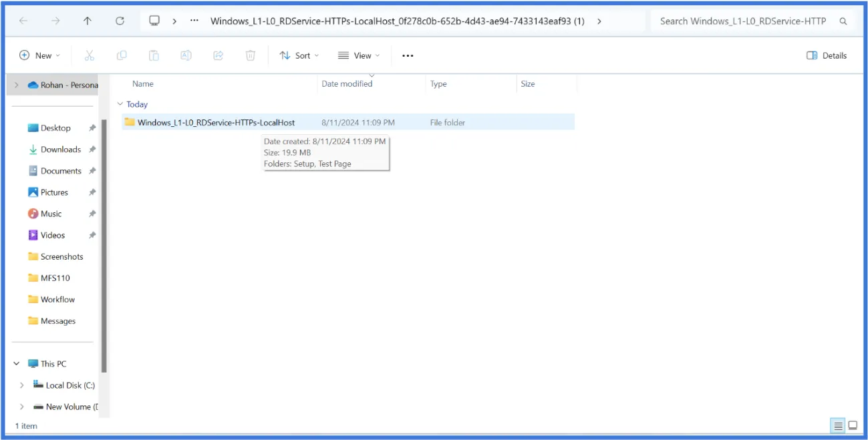Go forward with the right arrow
Image resolution: width=868 pixels, height=440 pixels.
55,21
